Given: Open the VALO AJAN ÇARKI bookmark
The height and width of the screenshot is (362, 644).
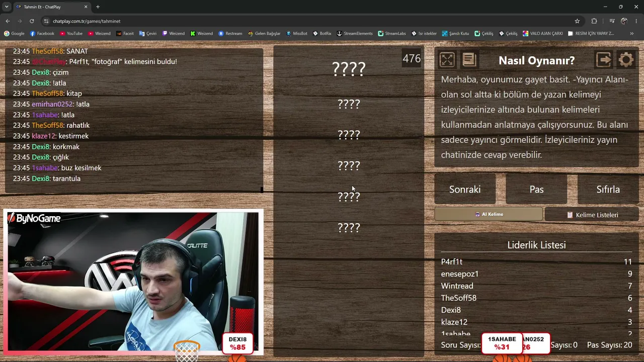Looking at the screenshot, I should 543,34.
